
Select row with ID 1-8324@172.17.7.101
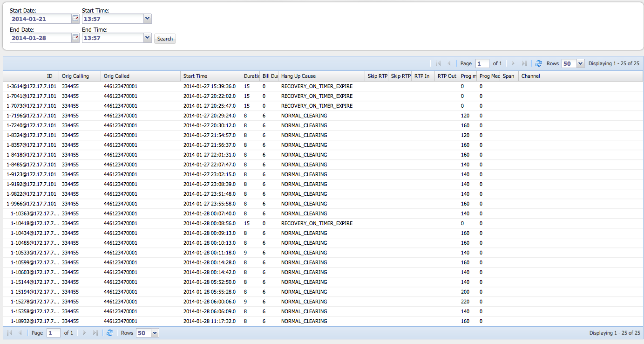click(x=323, y=135)
